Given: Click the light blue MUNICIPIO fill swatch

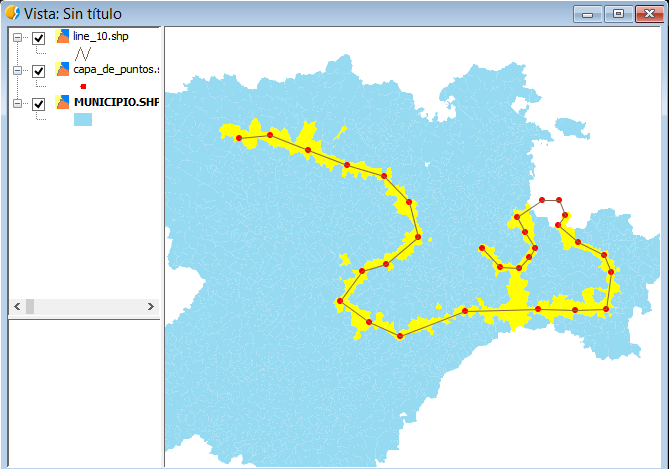Looking at the screenshot, I should pos(83,120).
